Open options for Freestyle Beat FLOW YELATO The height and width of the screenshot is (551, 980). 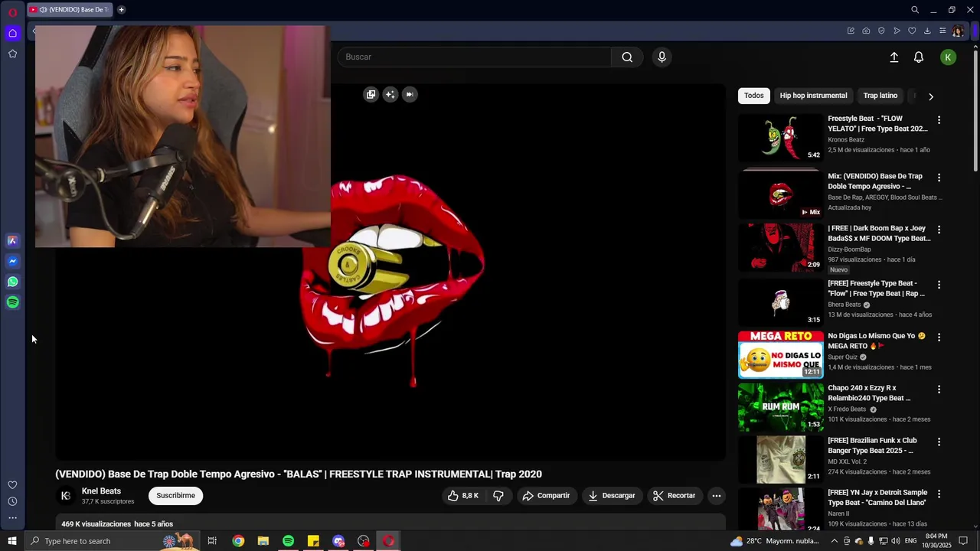coord(939,120)
